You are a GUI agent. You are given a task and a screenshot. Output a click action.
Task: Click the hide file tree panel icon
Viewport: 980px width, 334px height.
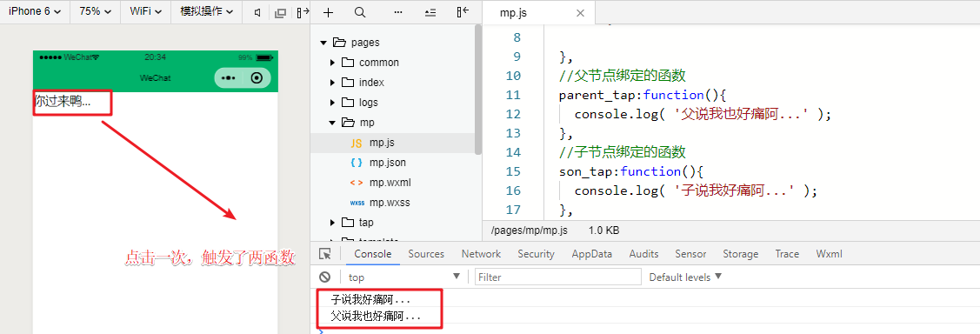(x=463, y=12)
